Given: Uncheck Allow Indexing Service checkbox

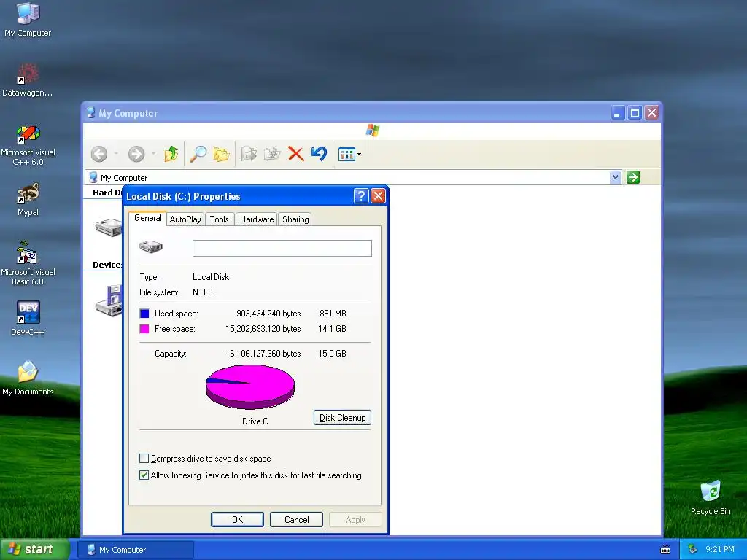Looking at the screenshot, I should tap(144, 475).
